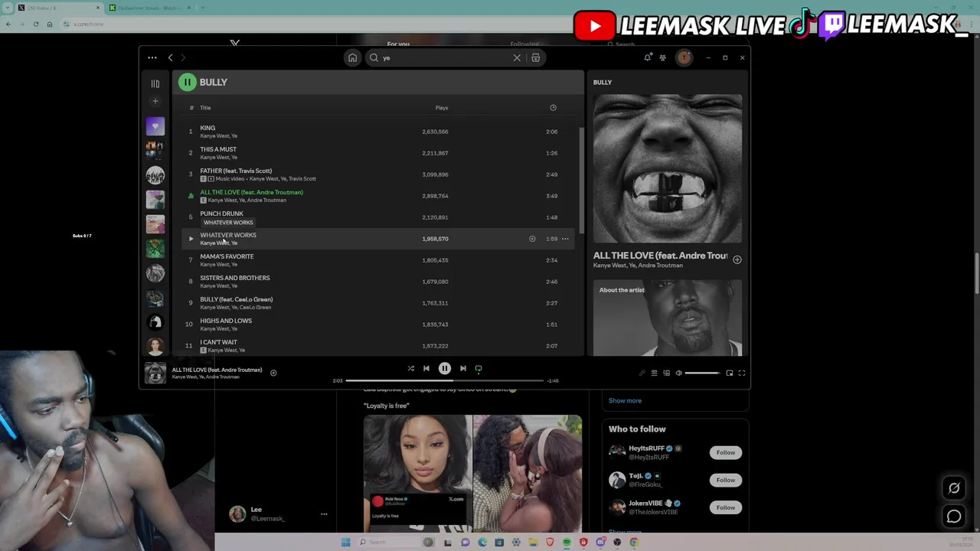980x551 pixels.
Task: Open Connect to a device icon
Action: [666, 373]
